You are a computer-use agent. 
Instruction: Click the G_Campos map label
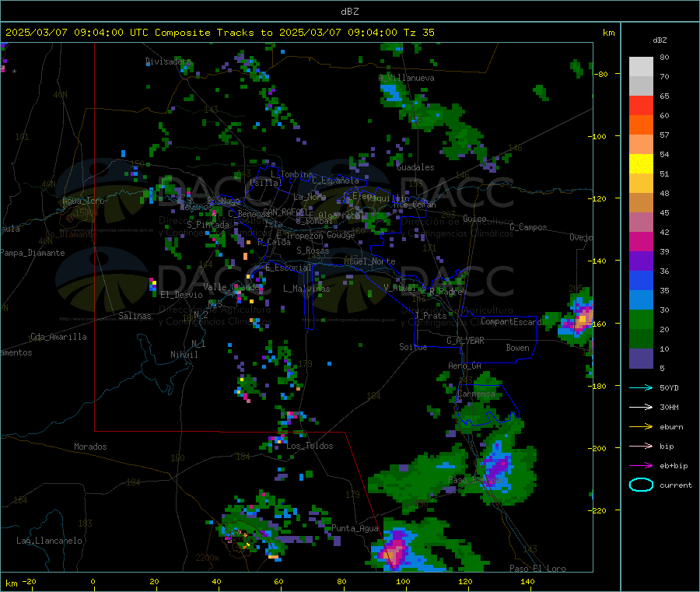coord(528,227)
